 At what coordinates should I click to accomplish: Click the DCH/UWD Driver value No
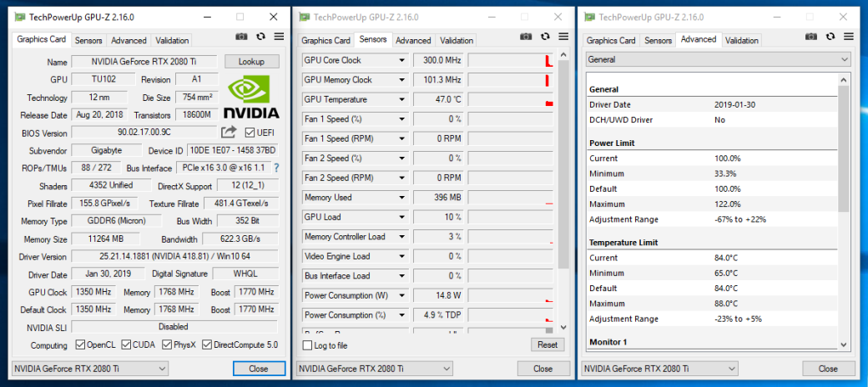click(x=719, y=120)
